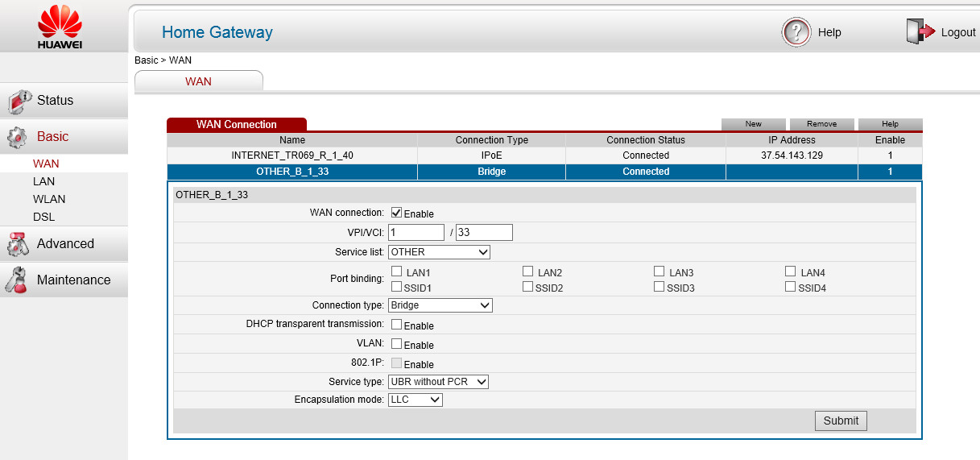Viewport: 980px width, 460px height.
Task: Click the Bridge connection type cell
Action: point(491,172)
